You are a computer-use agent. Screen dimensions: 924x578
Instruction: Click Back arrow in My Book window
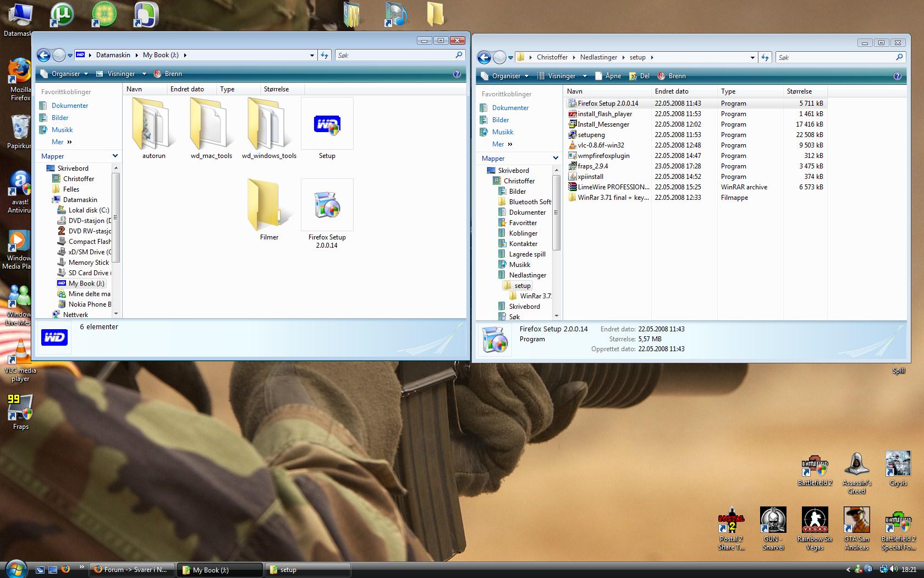click(43, 55)
